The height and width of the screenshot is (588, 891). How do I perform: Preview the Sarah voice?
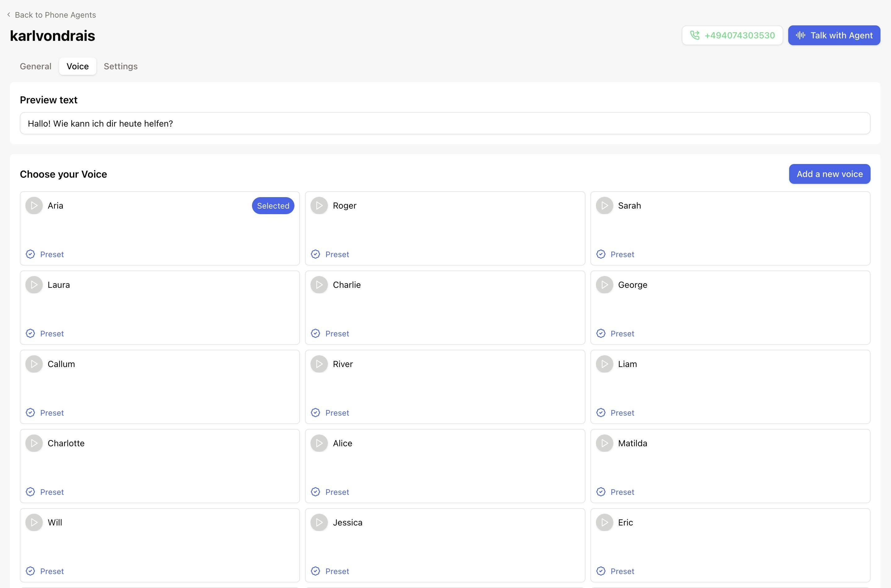tap(604, 205)
